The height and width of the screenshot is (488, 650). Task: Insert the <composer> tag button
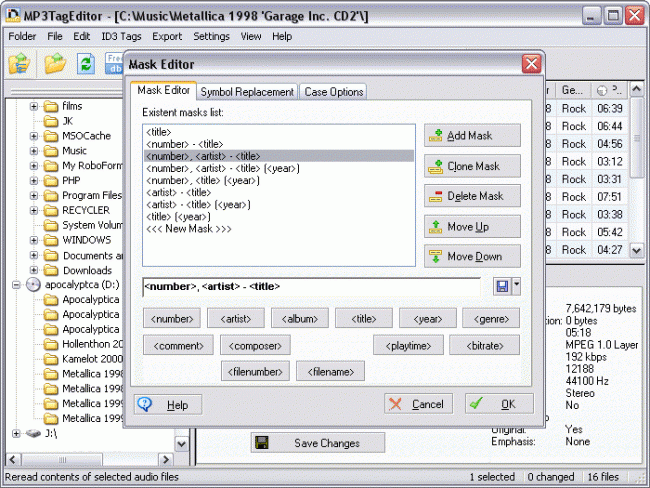[255, 345]
